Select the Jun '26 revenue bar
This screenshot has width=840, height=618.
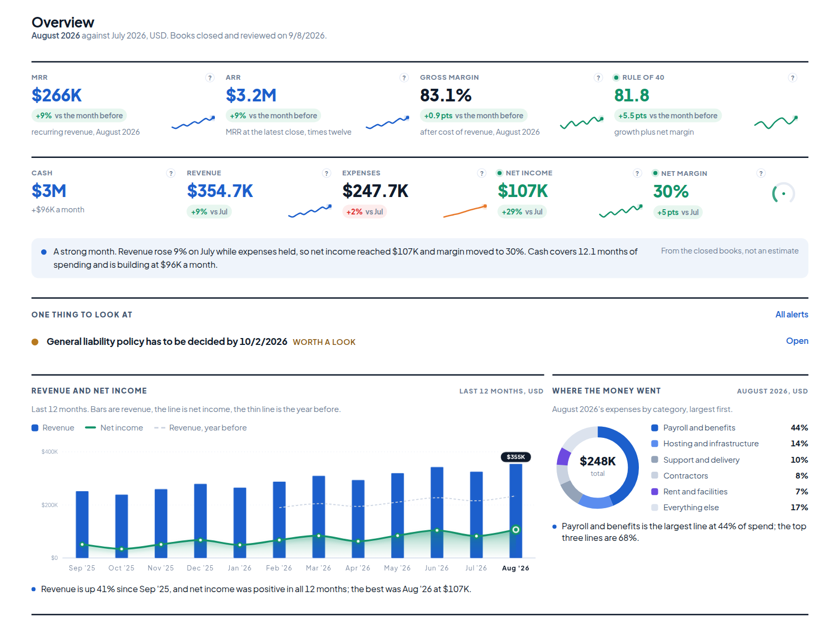pos(437,512)
